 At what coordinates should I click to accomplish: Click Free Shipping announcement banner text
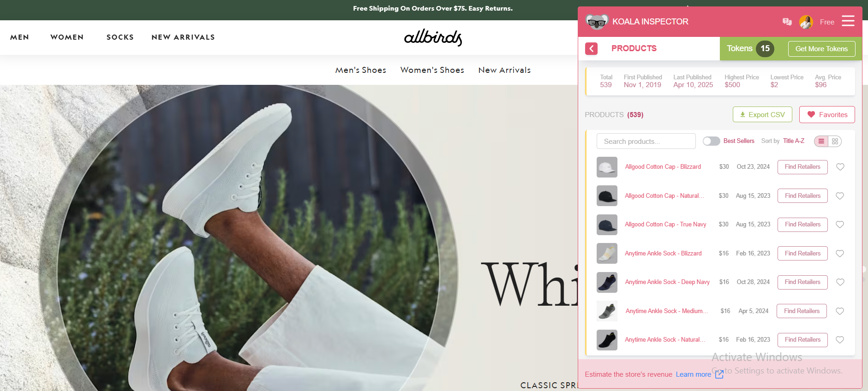coord(433,8)
